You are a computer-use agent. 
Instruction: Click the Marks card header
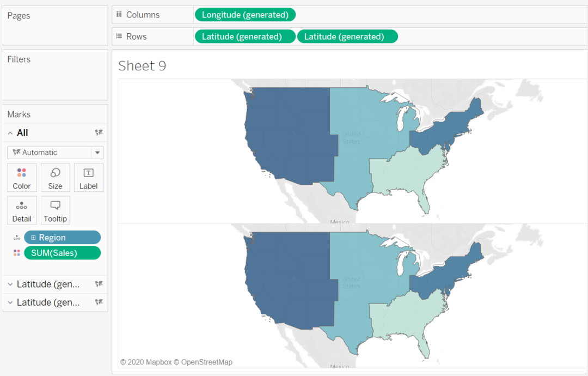[x=19, y=114]
